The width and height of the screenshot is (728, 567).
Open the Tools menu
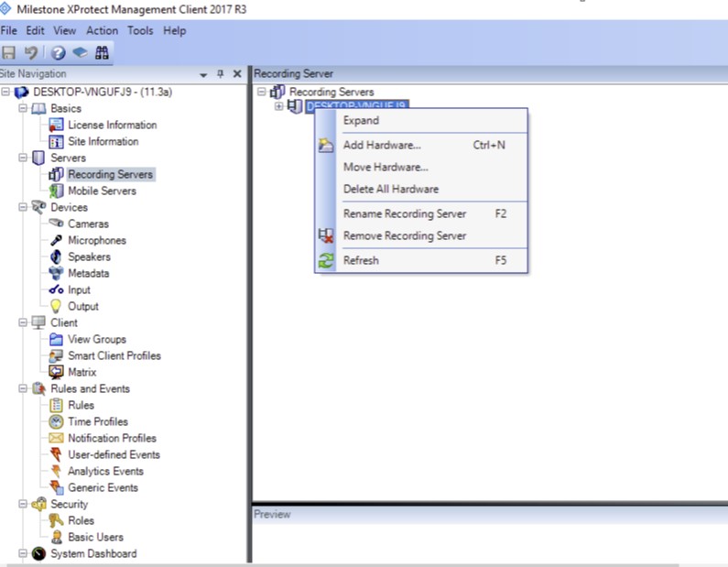[140, 30]
